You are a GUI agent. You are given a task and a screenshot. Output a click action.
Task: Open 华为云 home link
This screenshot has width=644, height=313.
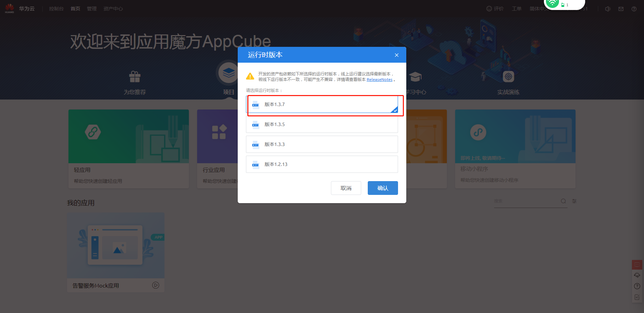point(27,9)
